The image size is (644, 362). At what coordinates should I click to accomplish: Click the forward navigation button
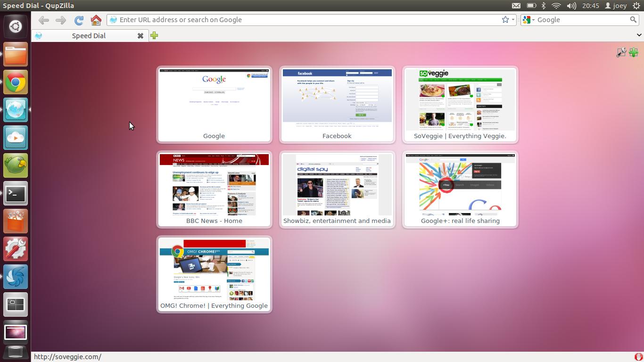click(60, 20)
